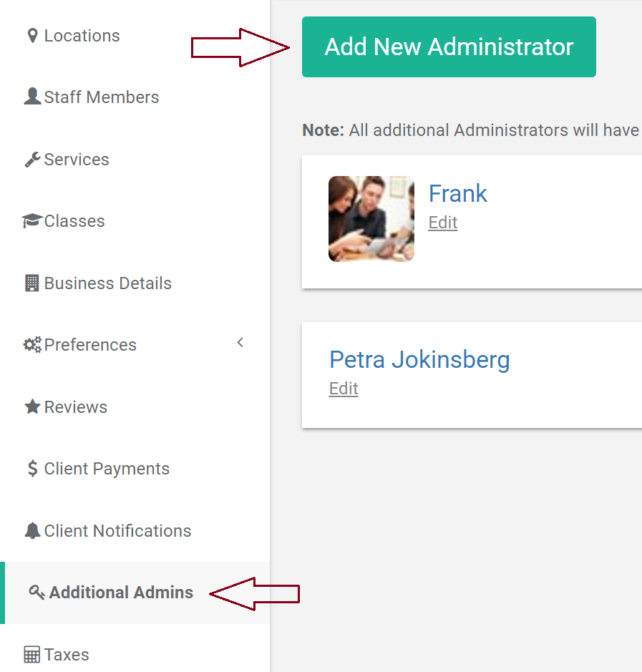This screenshot has height=672, width=642.
Task: Click Frank's profile photo
Action: point(371,218)
